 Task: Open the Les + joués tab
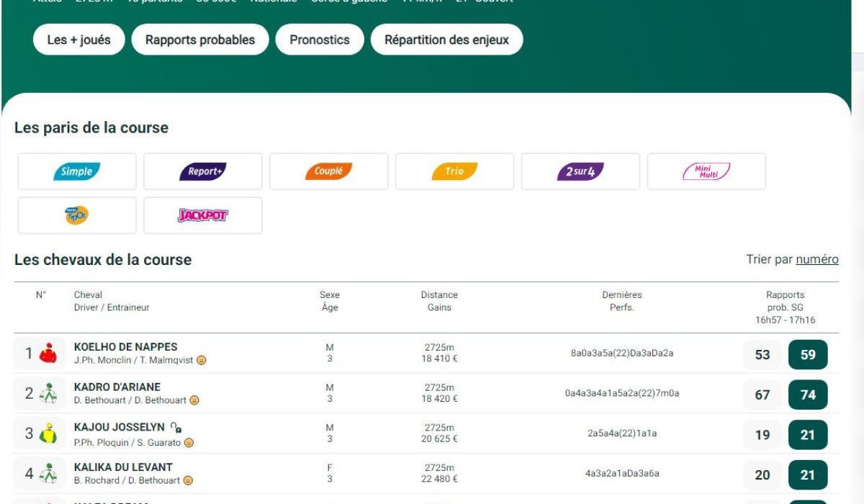click(79, 40)
